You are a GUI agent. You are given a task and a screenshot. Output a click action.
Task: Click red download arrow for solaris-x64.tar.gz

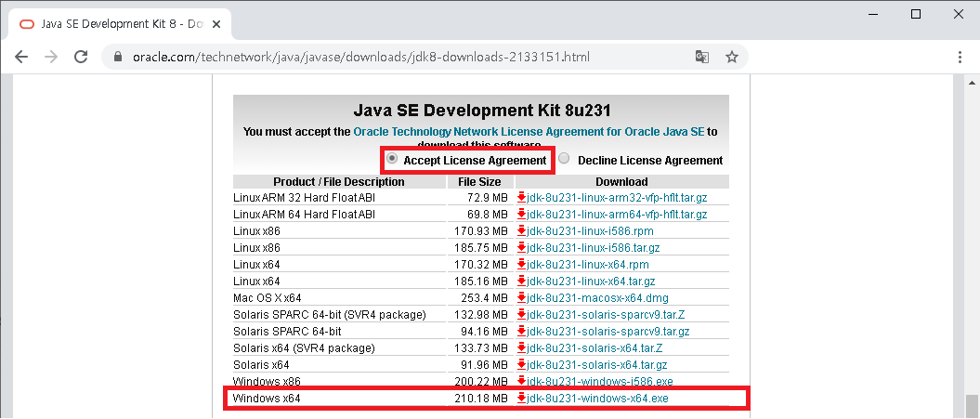point(522,364)
